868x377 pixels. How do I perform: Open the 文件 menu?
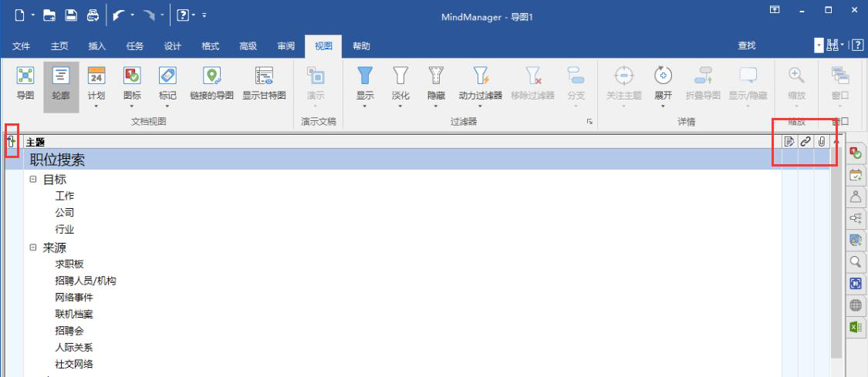(21, 46)
